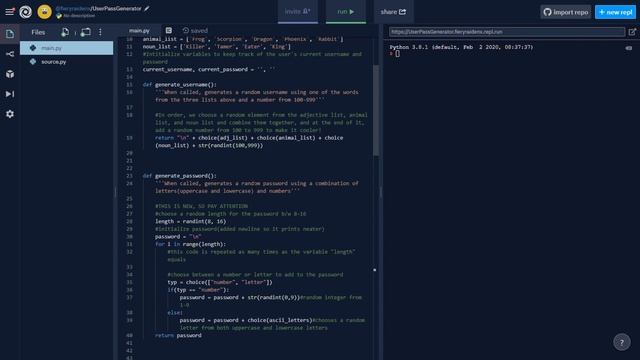
Task: Switch to the main.py editor tab
Action: pyautogui.click(x=139, y=30)
